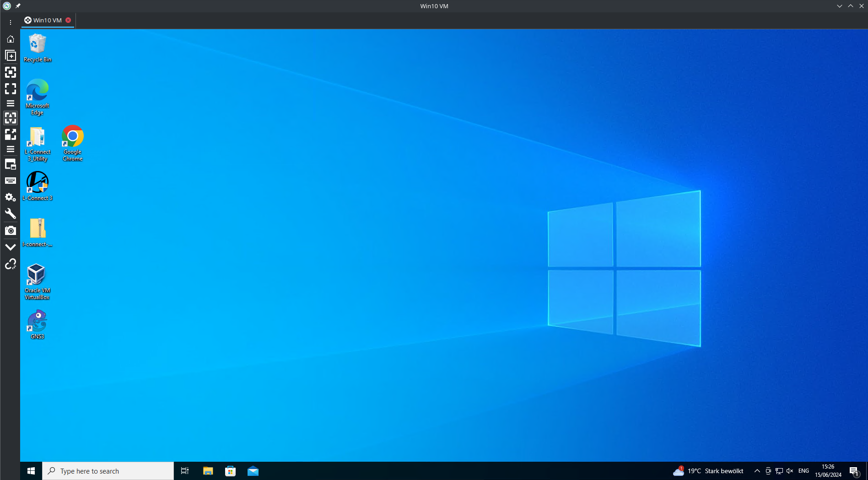868x480 pixels.
Task: Toggle fullscreen mode in the Remmina sidebar
Action: click(x=10, y=89)
